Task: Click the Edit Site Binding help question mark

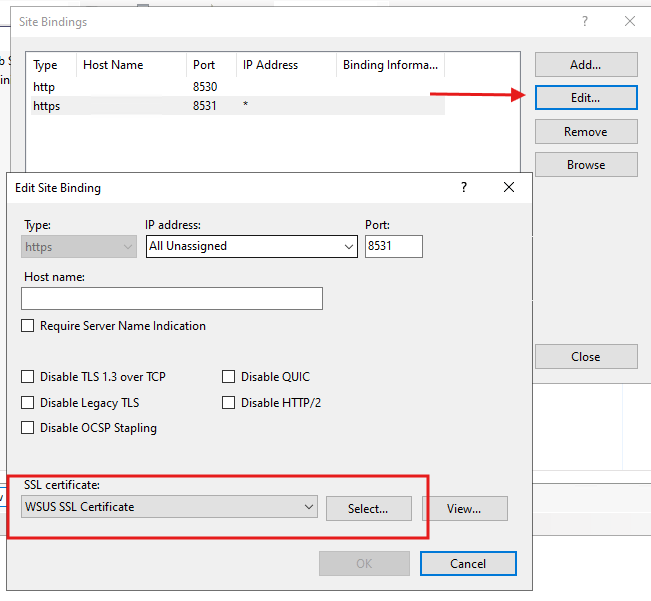Action: [463, 187]
